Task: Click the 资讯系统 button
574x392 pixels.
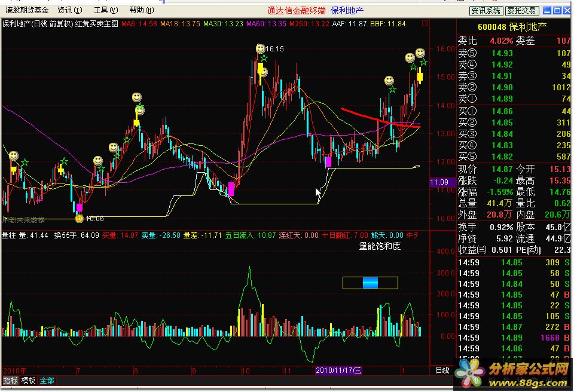Action: [x=486, y=11]
